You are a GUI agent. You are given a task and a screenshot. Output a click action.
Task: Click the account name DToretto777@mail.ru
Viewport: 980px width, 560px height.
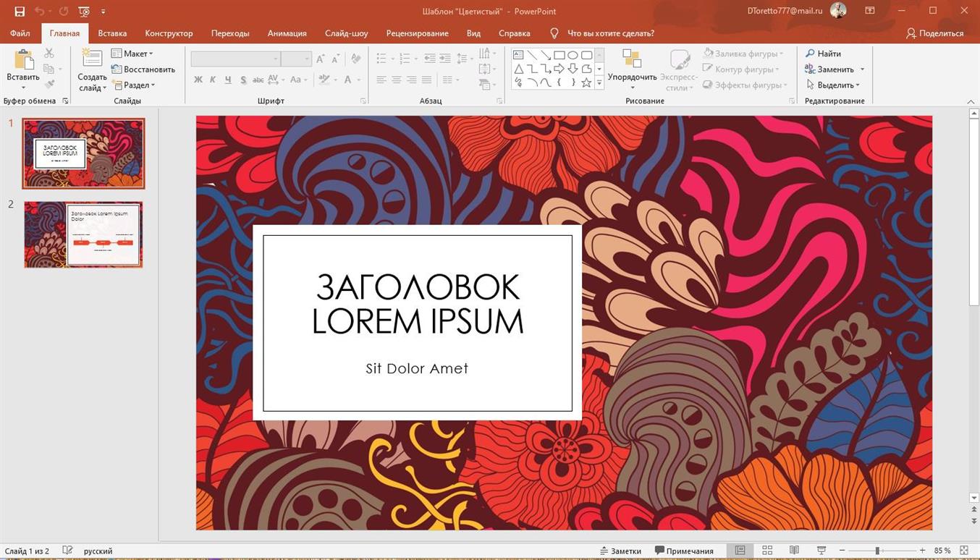click(x=785, y=11)
